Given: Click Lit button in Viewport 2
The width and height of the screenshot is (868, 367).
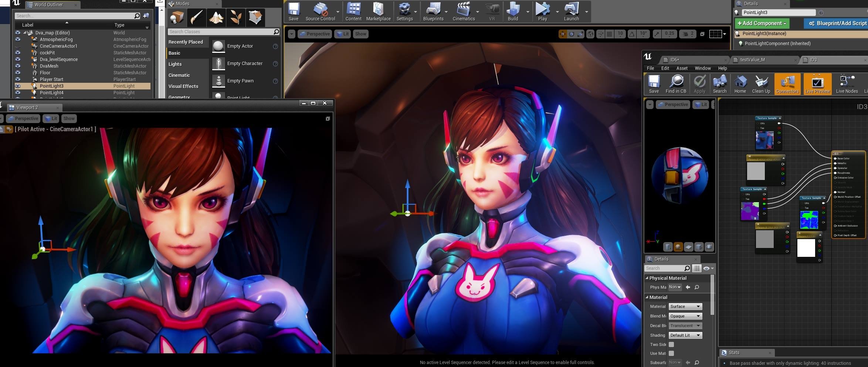Looking at the screenshot, I should point(51,119).
